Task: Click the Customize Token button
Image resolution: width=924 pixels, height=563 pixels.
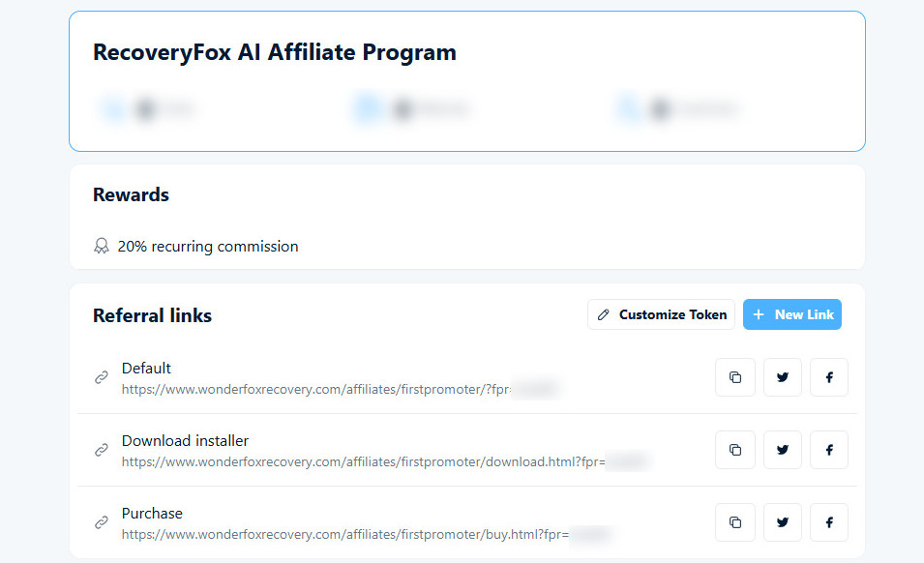Action: 661,314
